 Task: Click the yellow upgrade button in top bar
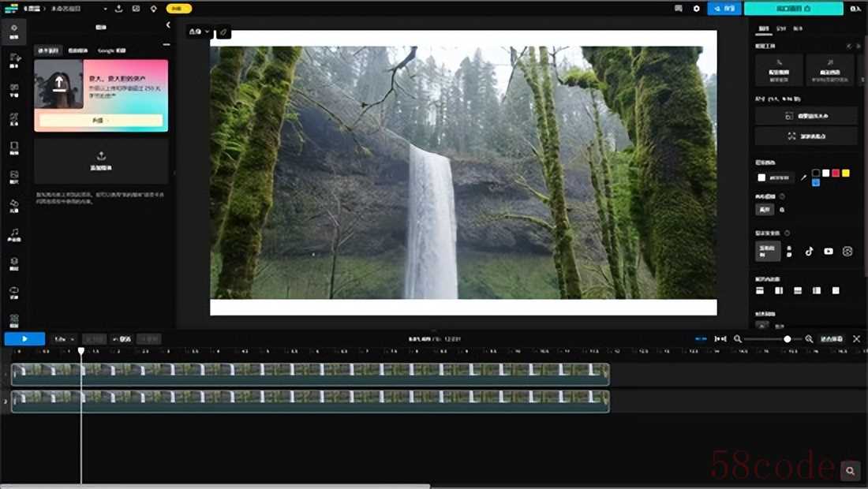click(x=178, y=9)
